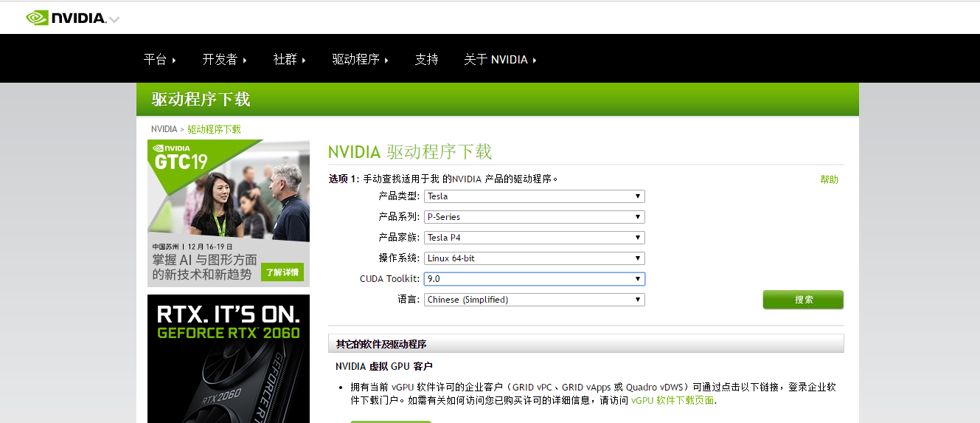Follow the vGPU 软件下载页面 link
The image size is (980, 423).
[x=673, y=401]
